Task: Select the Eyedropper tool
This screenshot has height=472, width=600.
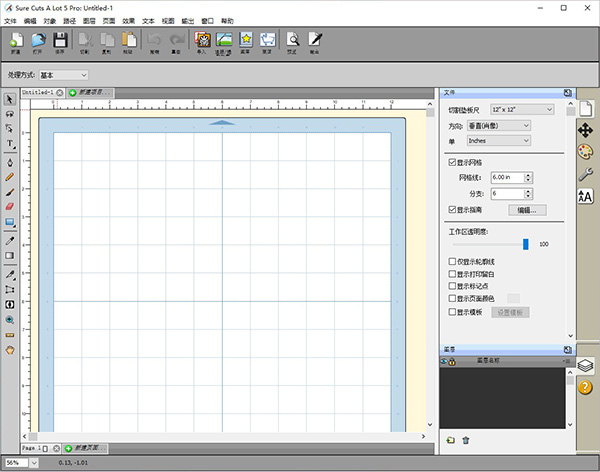Action: pos(10,240)
